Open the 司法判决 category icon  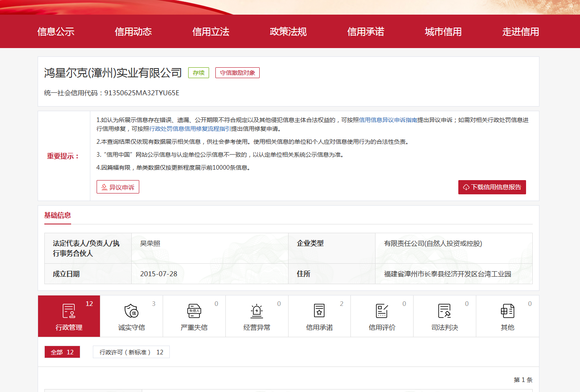[445, 311]
